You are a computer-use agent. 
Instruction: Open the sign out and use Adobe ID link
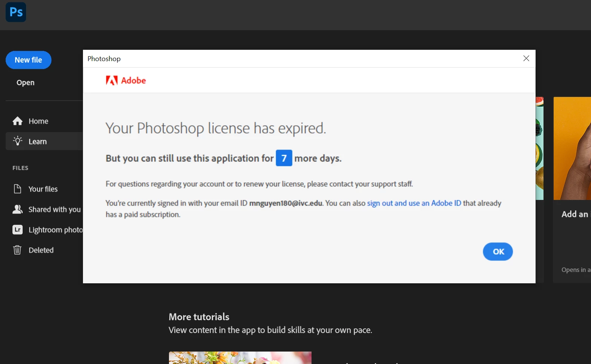pyautogui.click(x=414, y=203)
